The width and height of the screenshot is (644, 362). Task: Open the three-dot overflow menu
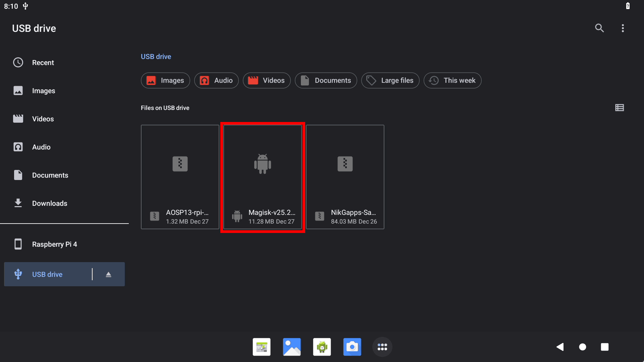point(623,28)
